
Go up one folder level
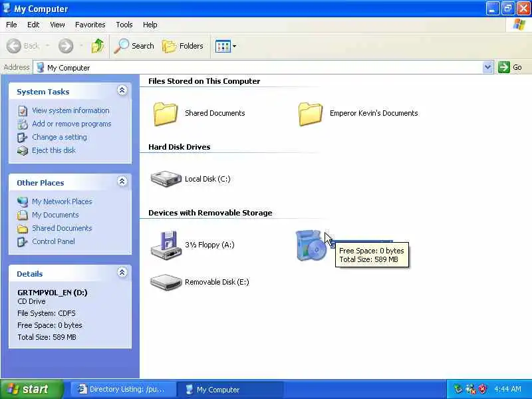click(98, 46)
